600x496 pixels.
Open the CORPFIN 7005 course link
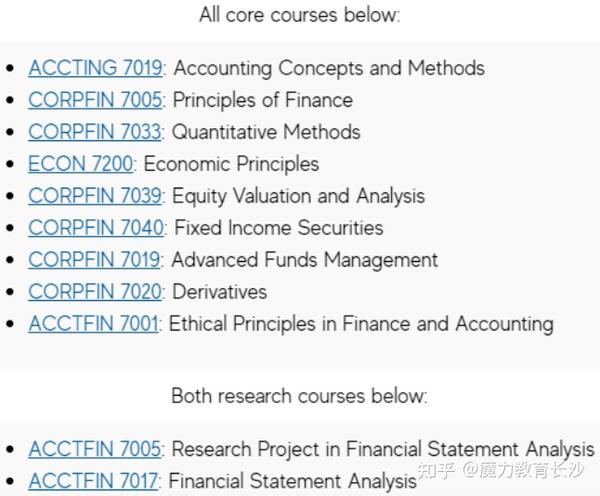(95, 100)
